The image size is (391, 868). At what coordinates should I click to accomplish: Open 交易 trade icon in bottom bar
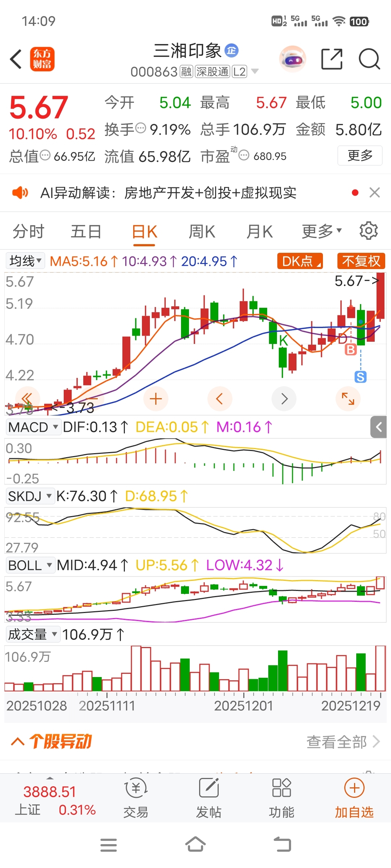(x=136, y=798)
